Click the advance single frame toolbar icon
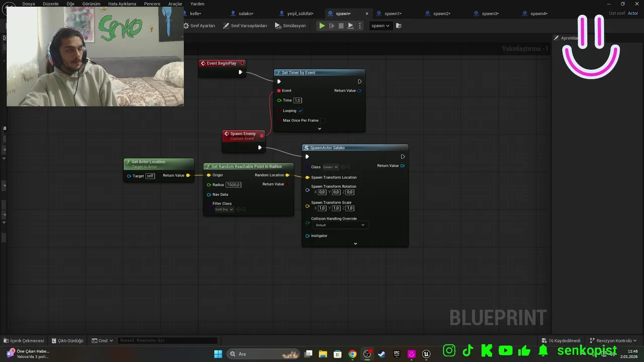The width and height of the screenshot is (644, 362). coord(332,26)
